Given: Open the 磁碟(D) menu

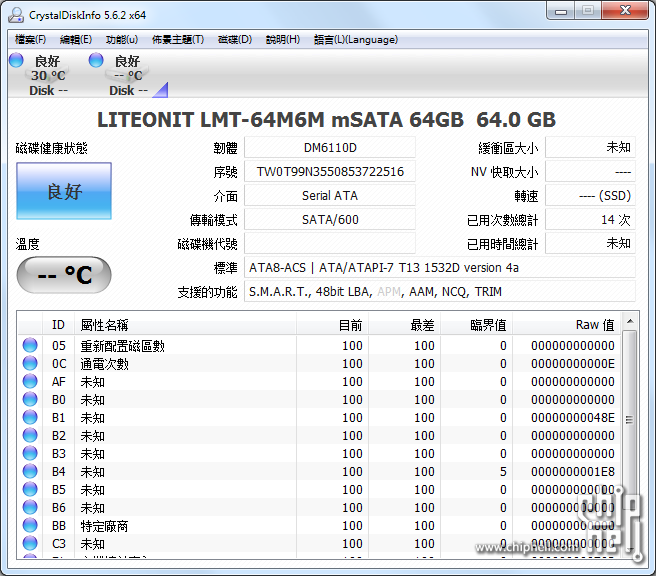Looking at the screenshot, I should click(235, 40).
